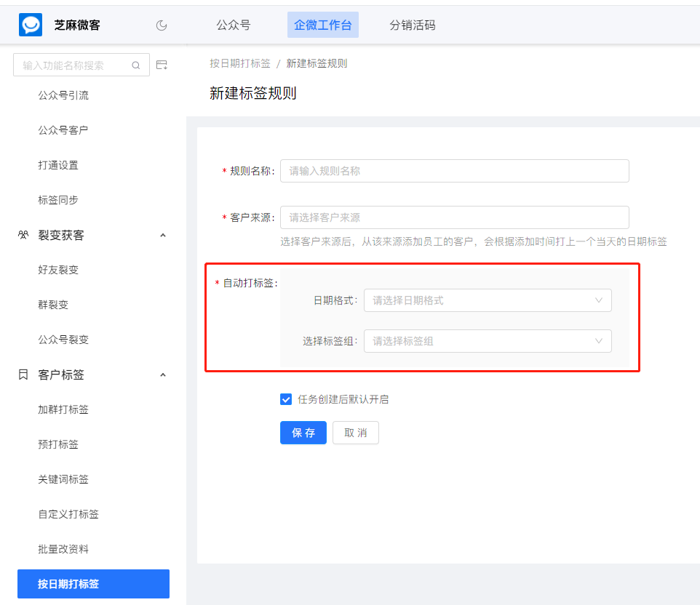Open 公众号裂变 in sidebar
Screen dimensions: 700x605
coord(63,340)
